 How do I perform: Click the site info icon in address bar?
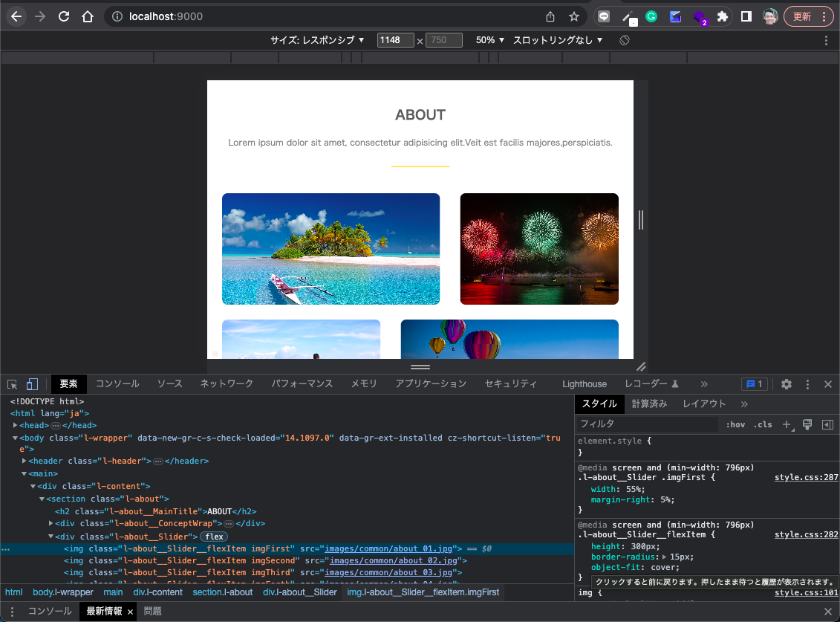[x=117, y=16]
